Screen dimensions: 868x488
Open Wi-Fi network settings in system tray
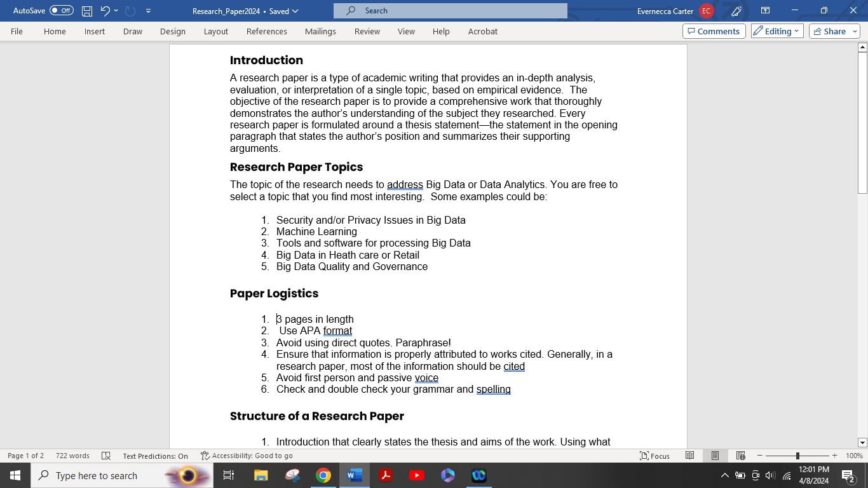click(x=787, y=475)
